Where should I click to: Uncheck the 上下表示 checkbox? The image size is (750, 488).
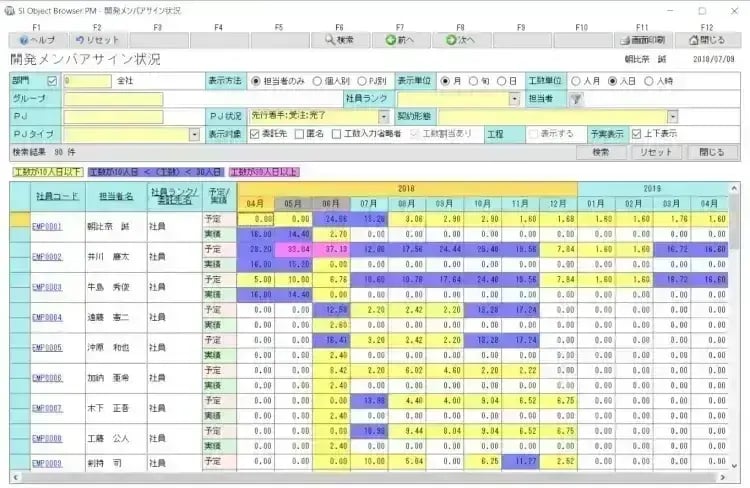click(x=635, y=133)
